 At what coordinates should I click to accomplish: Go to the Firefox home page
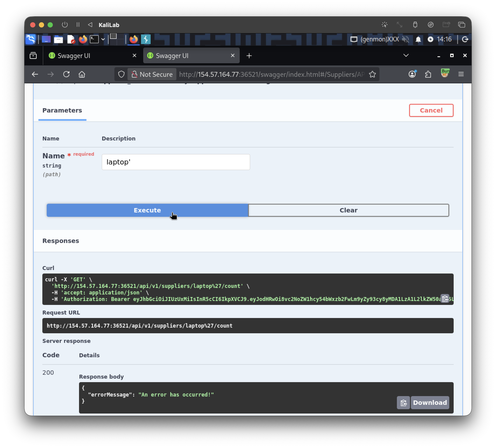(x=82, y=74)
